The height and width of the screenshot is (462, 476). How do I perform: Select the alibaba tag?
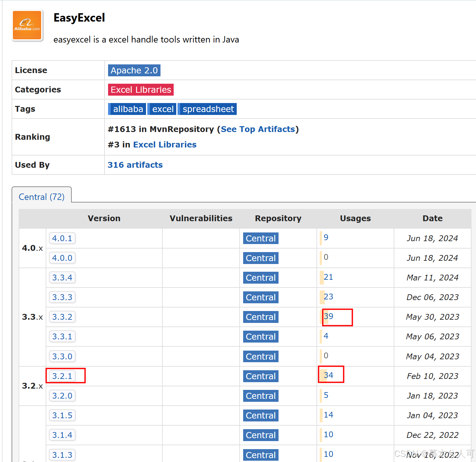[x=127, y=109]
